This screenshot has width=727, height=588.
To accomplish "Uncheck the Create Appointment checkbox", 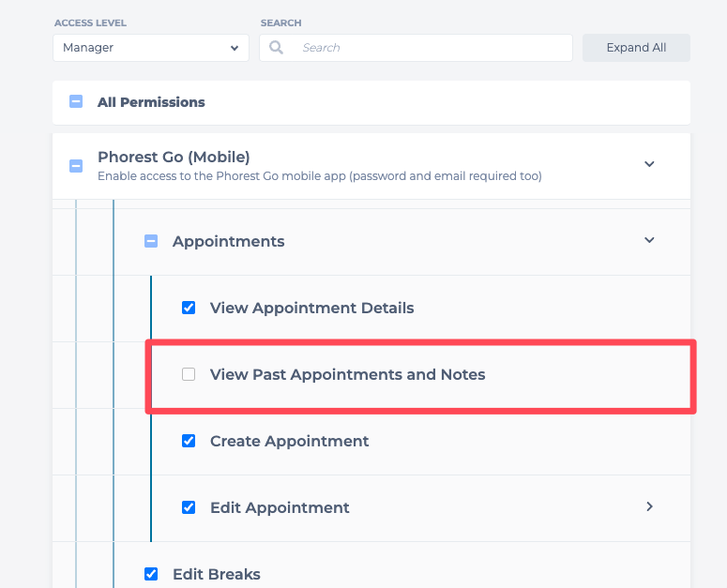I will (x=189, y=441).
